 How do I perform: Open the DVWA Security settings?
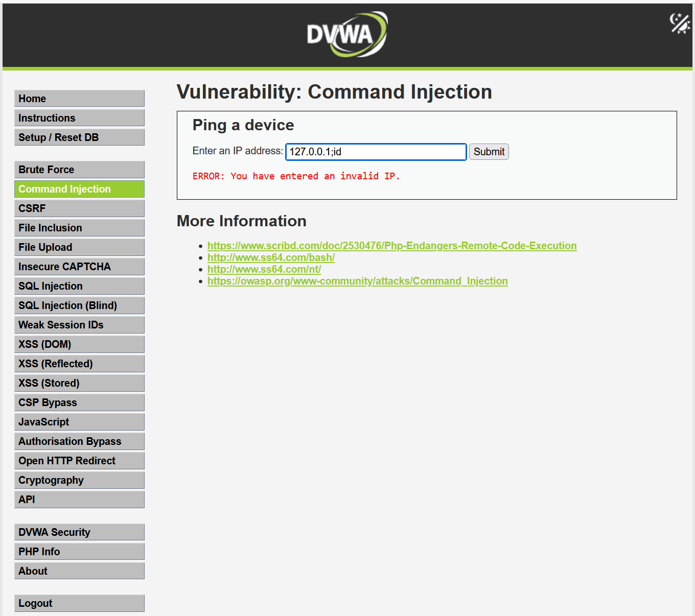[79, 532]
